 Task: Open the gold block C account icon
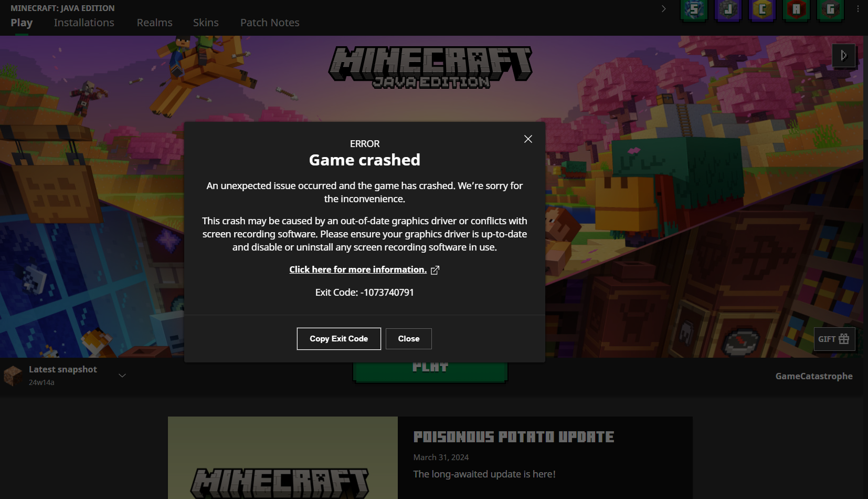pyautogui.click(x=762, y=10)
